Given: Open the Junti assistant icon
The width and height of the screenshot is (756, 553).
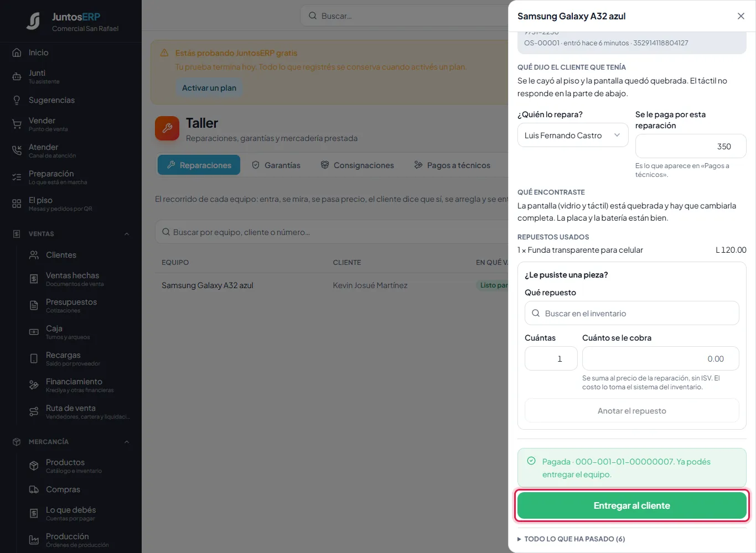Looking at the screenshot, I should click(17, 76).
